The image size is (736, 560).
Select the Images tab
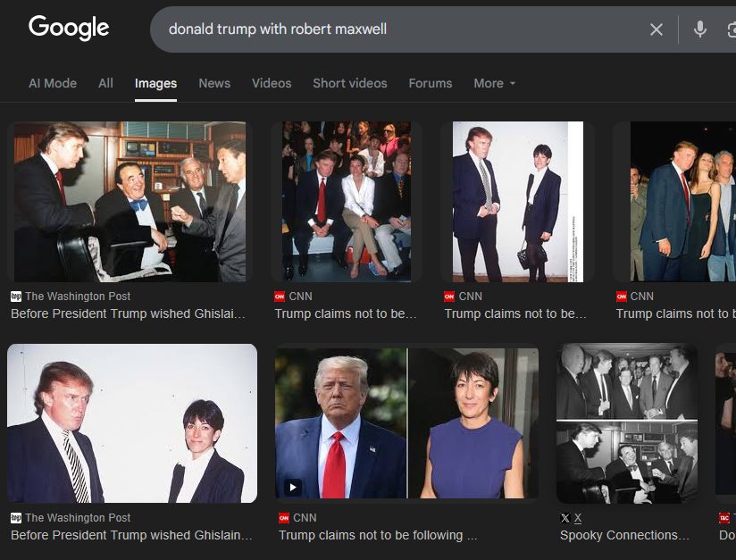click(x=155, y=83)
